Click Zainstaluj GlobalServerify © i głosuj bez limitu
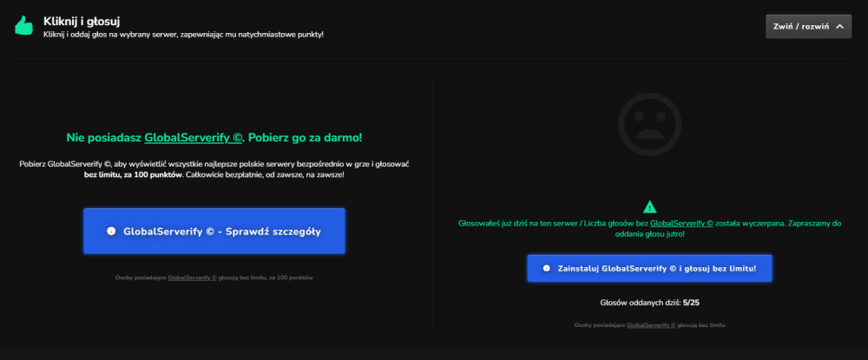 tap(649, 268)
